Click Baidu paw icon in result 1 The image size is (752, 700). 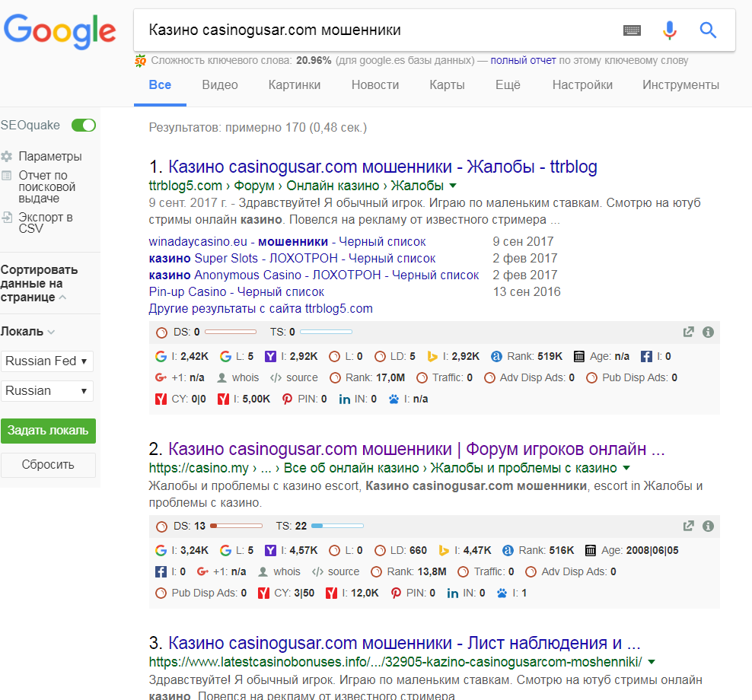(394, 399)
